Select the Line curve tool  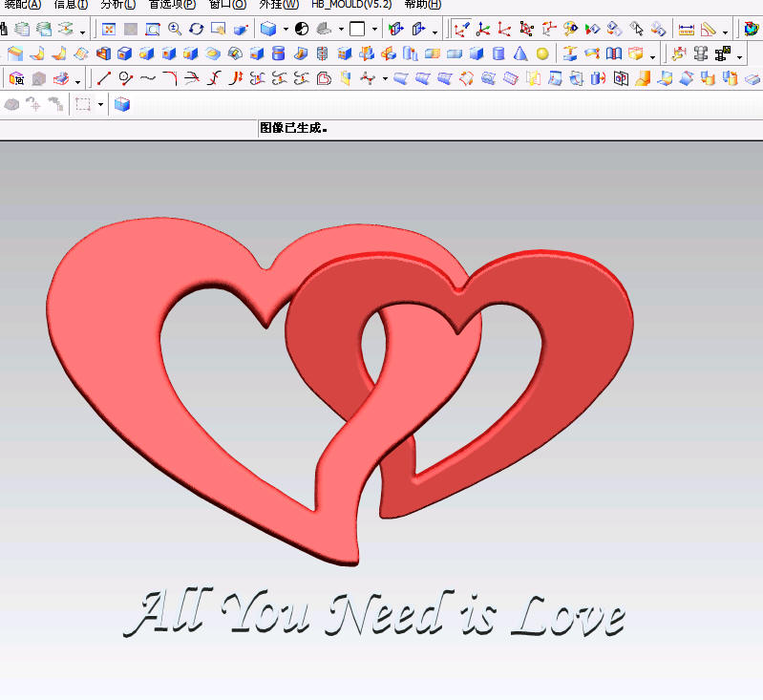(104, 78)
